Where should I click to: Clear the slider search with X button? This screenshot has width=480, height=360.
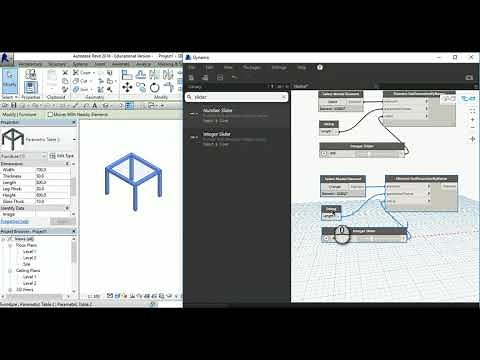coord(284,97)
